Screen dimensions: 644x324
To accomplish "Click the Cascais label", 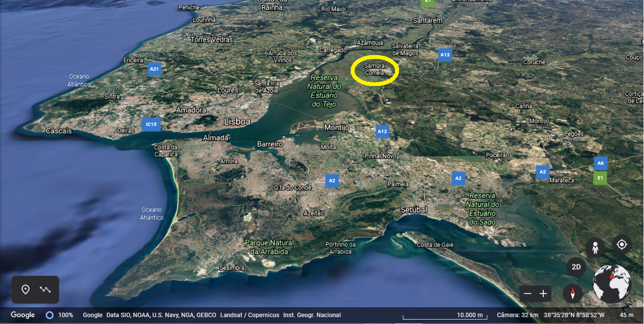I will click(x=58, y=131).
